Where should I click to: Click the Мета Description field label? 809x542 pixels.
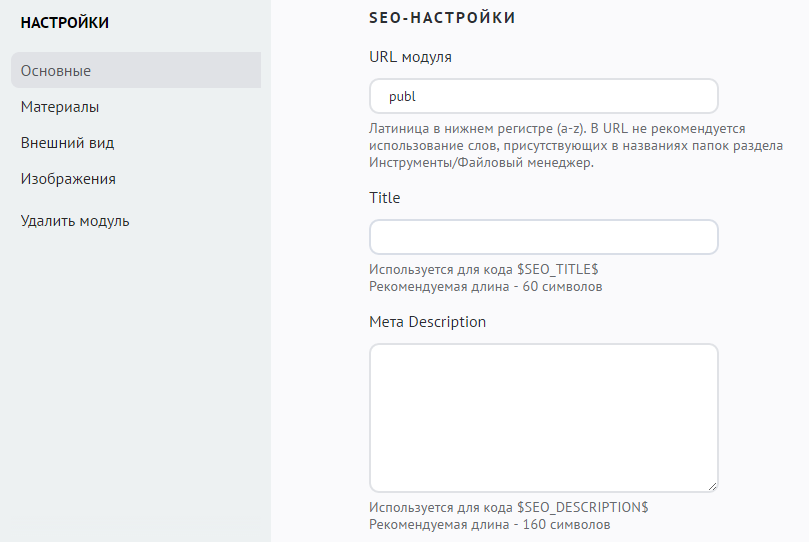427,322
